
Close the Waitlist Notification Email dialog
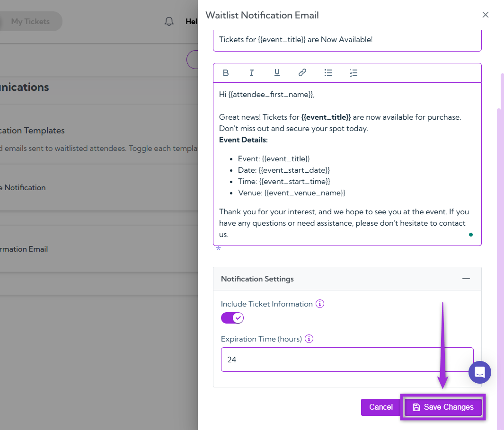point(485,15)
